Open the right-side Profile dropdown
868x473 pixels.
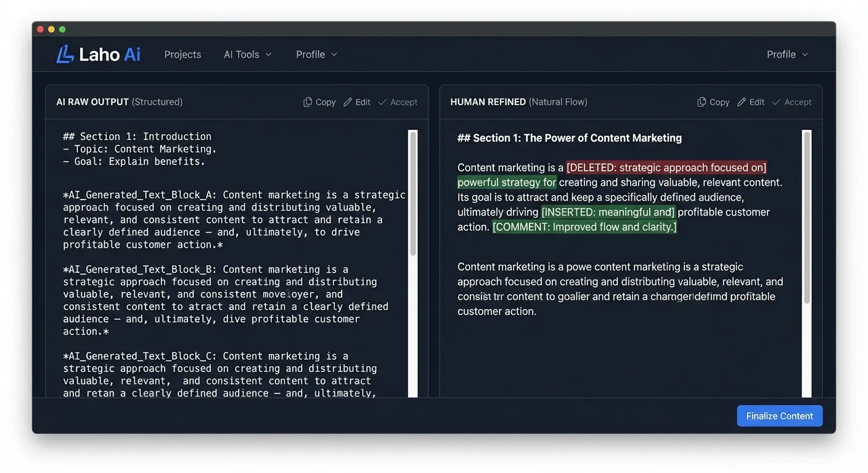point(787,54)
